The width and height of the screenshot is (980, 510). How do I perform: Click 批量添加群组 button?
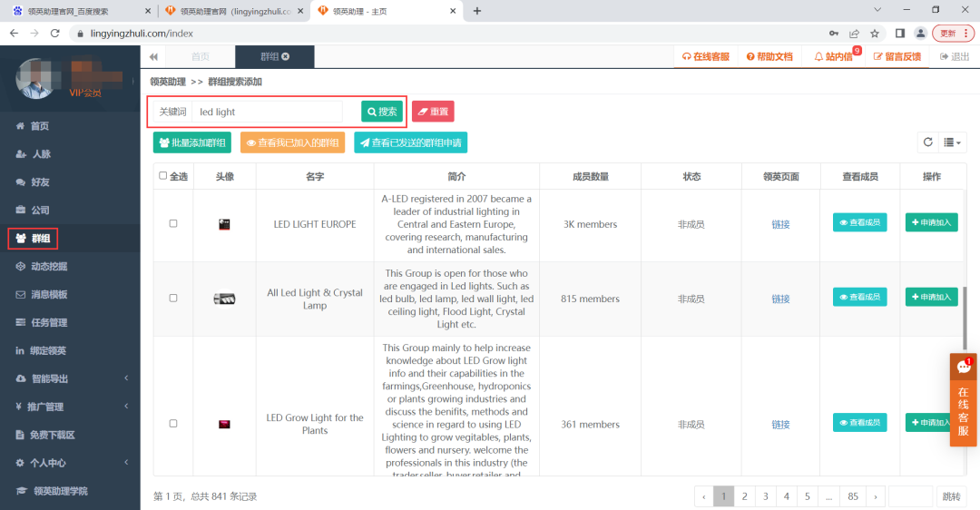coord(192,142)
